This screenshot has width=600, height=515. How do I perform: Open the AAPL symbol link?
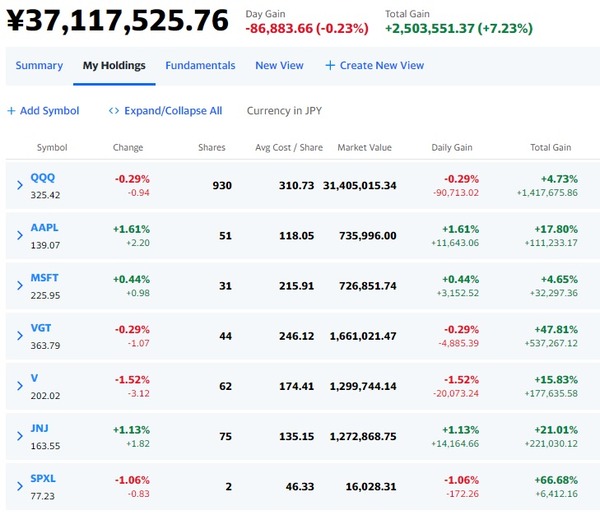[44, 228]
